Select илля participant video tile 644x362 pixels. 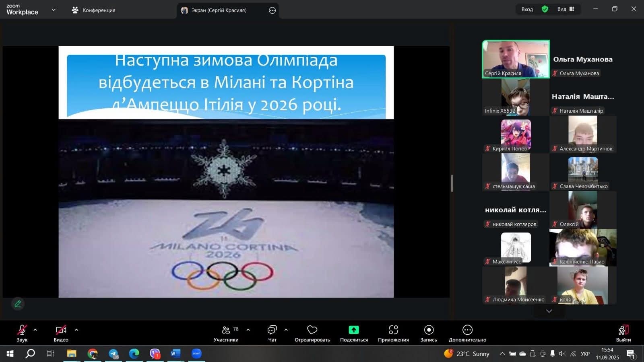583,286
